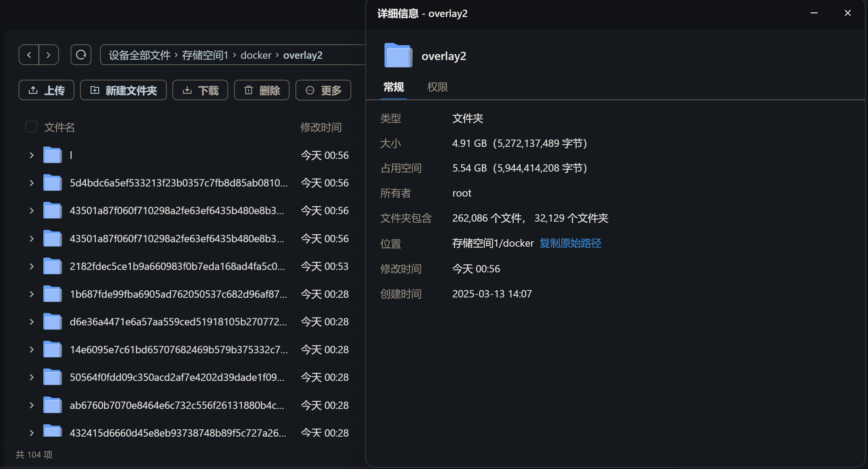Click the 复制原始路径 copy path link
This screenshot has width=868, height=469.
click(x=570, y=243)
